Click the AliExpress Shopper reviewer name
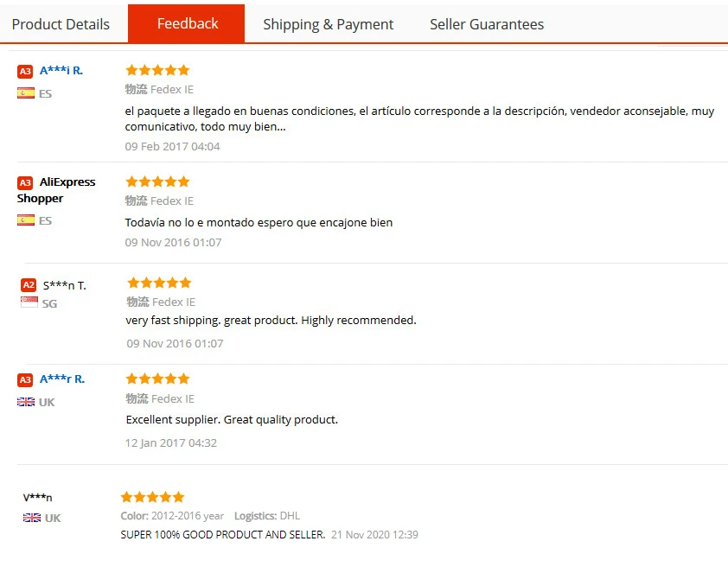Image resolution: width=728 pixels, height=573 pixels. (x=57, y=190)
